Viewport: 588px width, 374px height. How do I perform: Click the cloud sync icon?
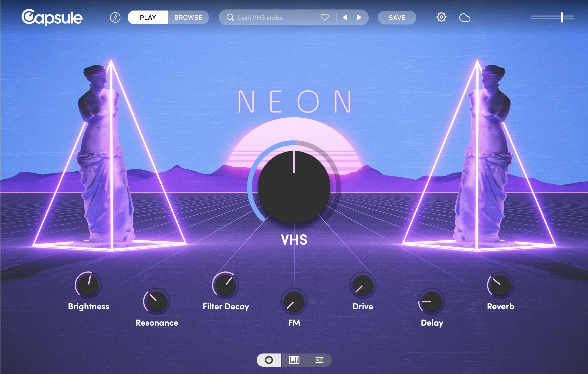tap(465, 17)
